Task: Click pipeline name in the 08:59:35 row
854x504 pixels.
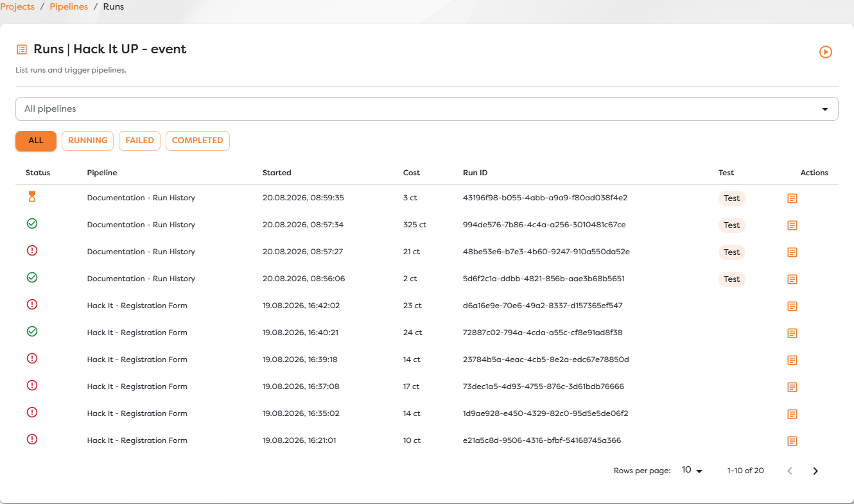Action: pos(141,198)
